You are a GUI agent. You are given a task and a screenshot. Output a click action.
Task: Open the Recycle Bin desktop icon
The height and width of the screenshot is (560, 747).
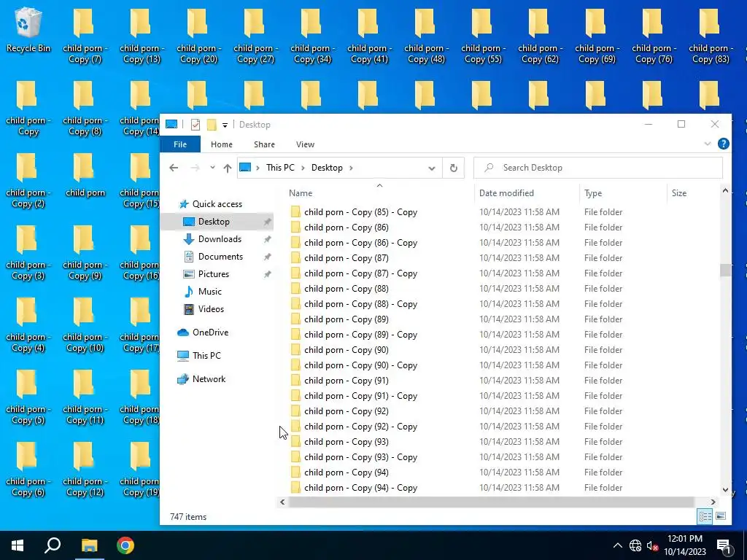(x=28, y=29)
